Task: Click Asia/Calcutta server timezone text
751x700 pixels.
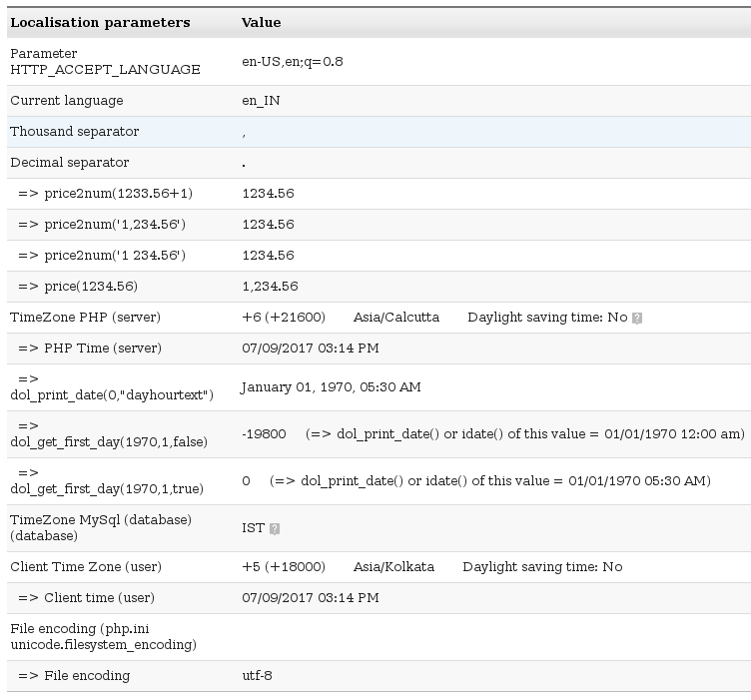Action: click(396, 318)
